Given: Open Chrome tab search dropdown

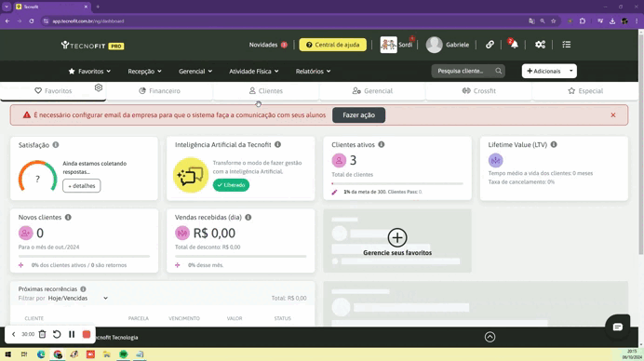Looking at the screenshot, I should [7, 7].
